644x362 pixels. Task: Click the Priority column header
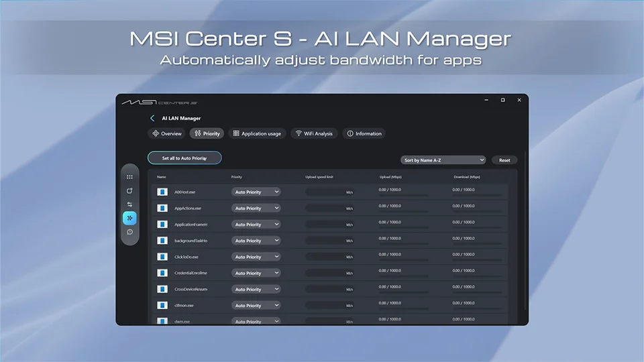point(237,177)
